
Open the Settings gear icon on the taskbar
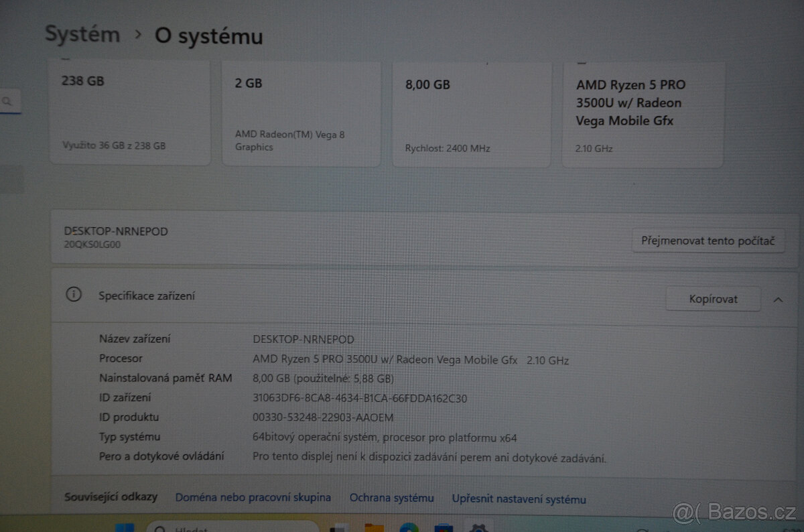coord(478,529)
